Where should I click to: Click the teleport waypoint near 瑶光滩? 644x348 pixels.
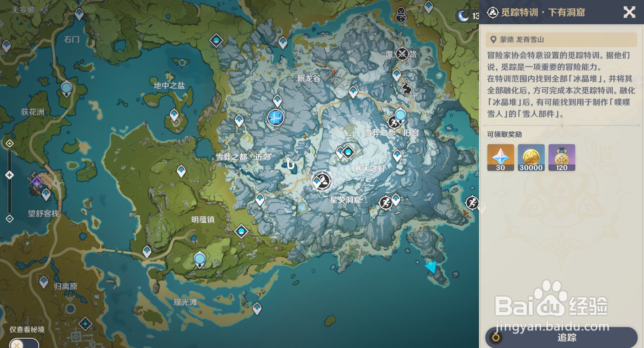pyautogui.click(x=257, y=308)
